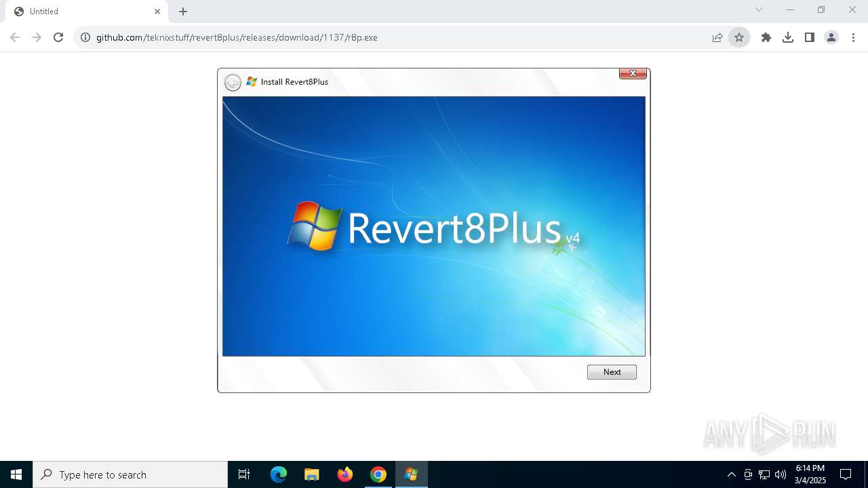Open the Chrome three-dot menu

click(x=853, y=37)
